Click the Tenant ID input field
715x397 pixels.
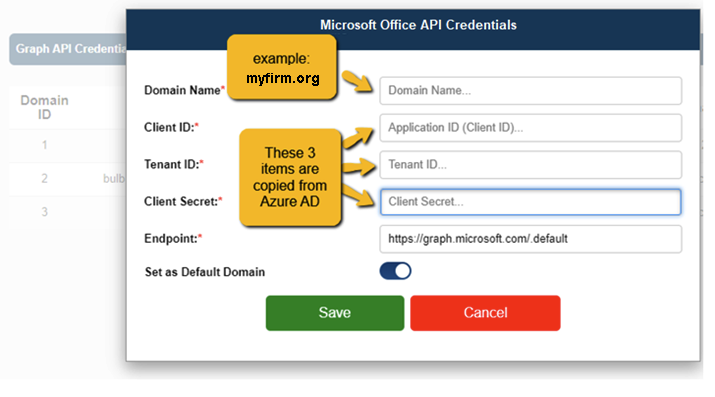click(530, 165)
